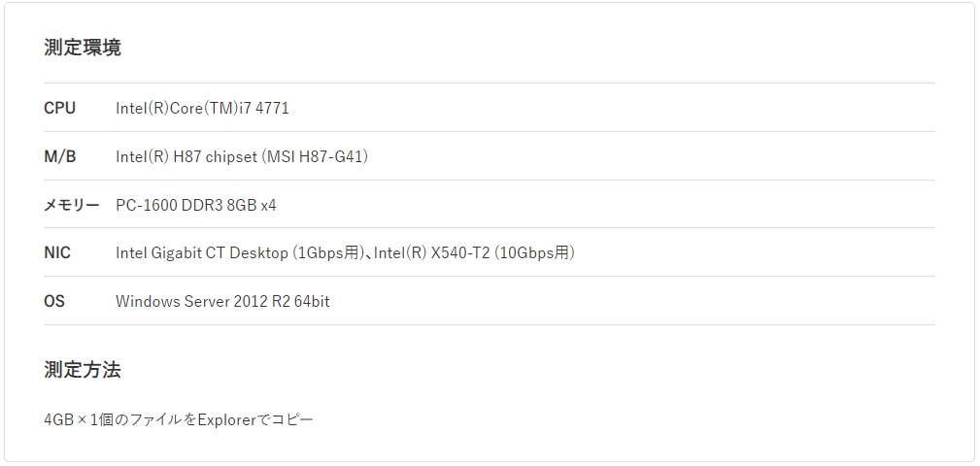Select the Intel(R)Core(TM)i7 4771 text

point(202,108)
